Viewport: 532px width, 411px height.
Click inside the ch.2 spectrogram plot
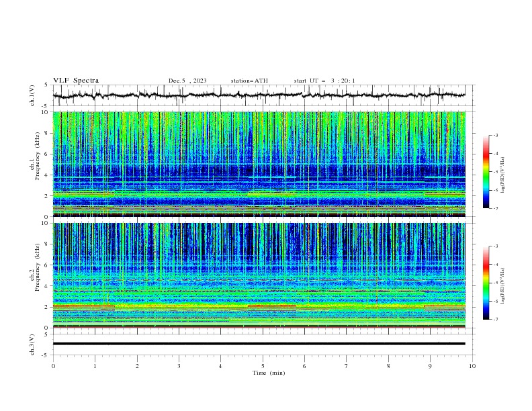[x=259, y=275]
